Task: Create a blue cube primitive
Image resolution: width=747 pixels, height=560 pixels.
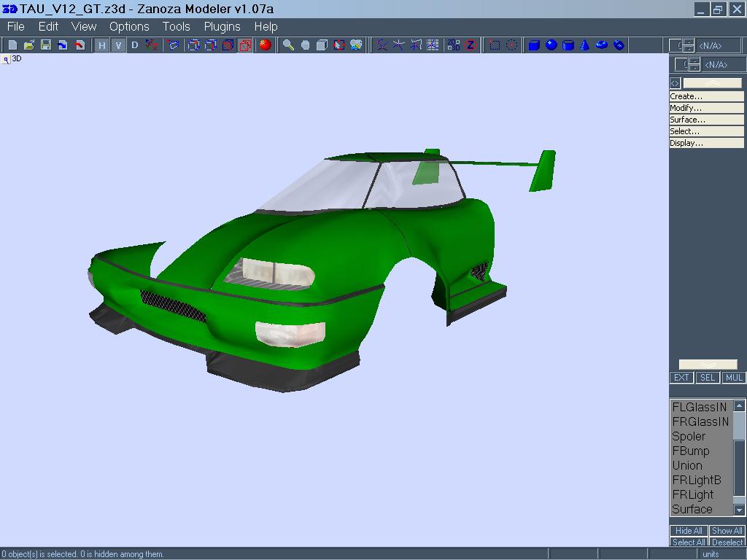Action: point(534,45)
